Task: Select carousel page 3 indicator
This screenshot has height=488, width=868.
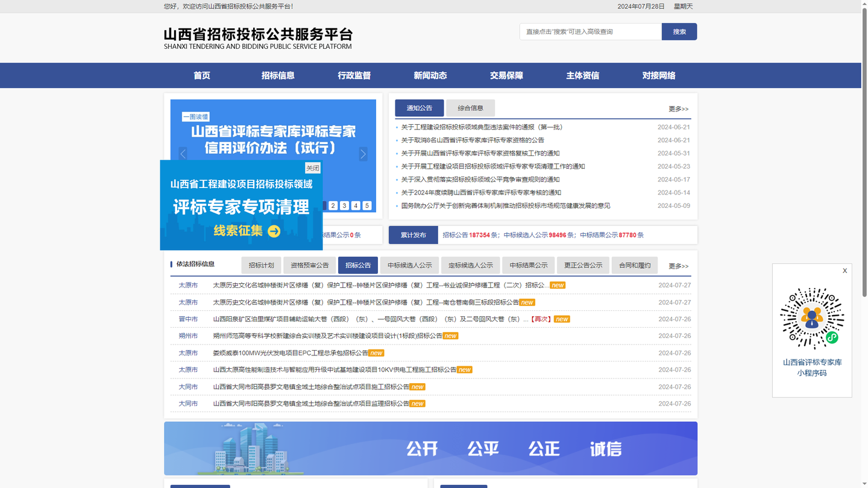Action: pos(344,205)
